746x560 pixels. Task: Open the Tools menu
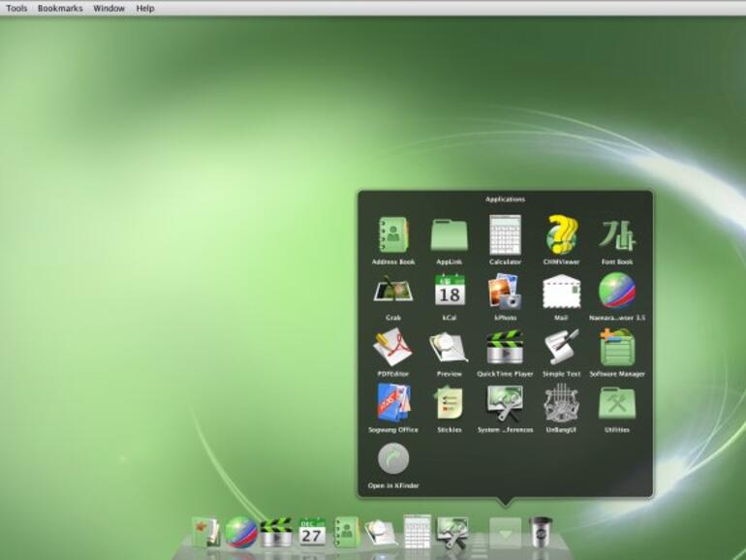tap(16, 8)
